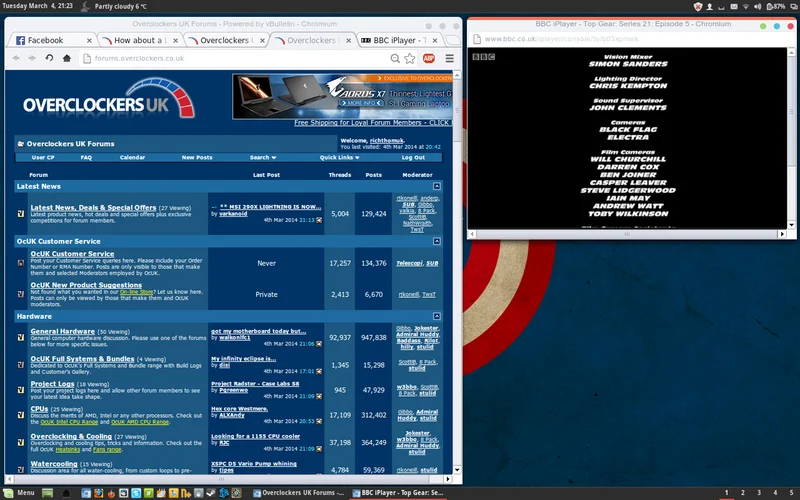Go to last post icon in Latest News row
The height and width of the screenshot is (500, 800).
pos(319,220)
